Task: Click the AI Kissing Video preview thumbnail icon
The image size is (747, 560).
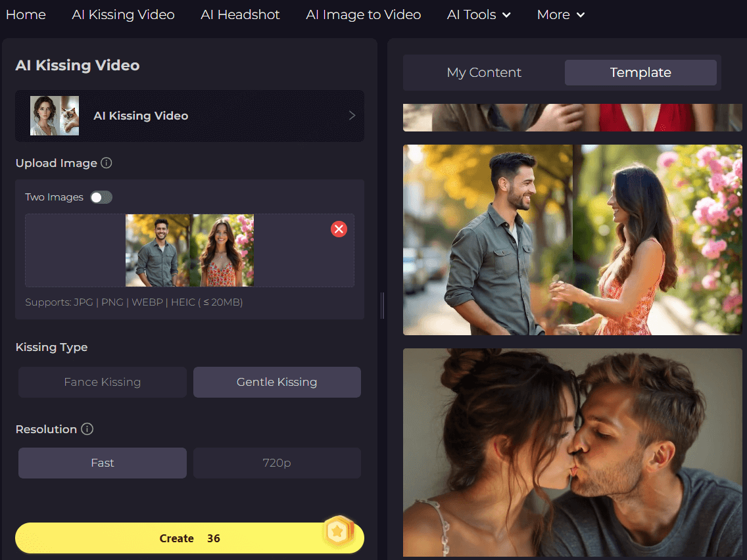Action: 55,116
